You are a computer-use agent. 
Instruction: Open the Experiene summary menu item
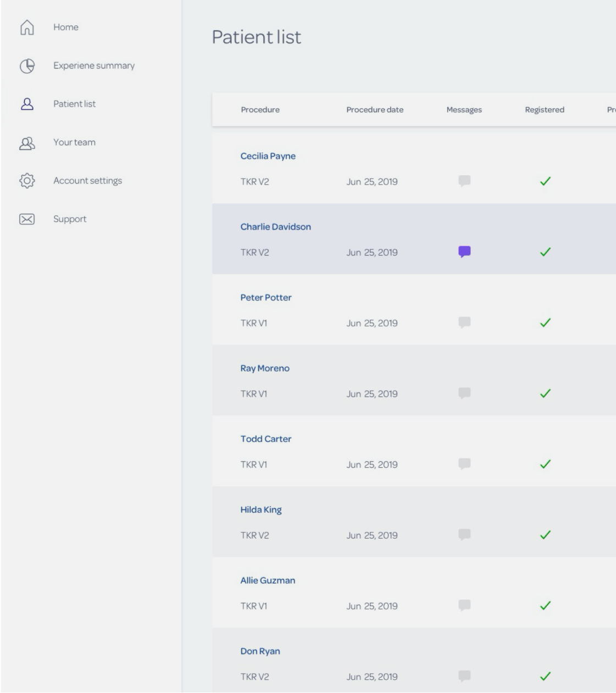coord(94,66)
